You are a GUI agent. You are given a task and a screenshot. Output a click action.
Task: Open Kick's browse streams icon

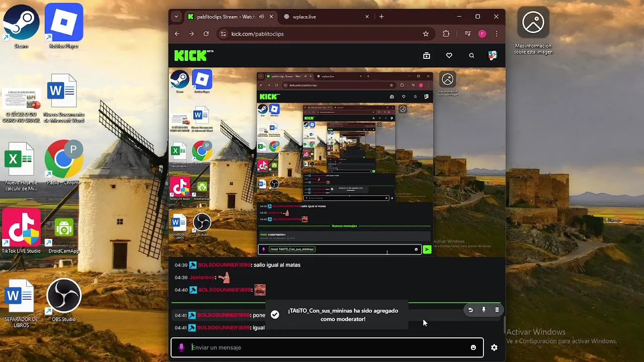pos(427,55)
